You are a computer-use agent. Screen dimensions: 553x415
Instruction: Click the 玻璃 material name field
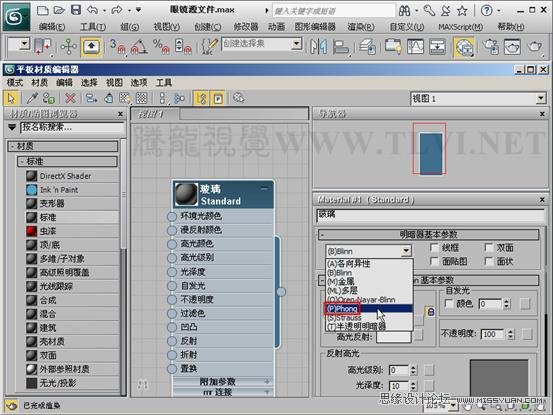coord(431,215)
